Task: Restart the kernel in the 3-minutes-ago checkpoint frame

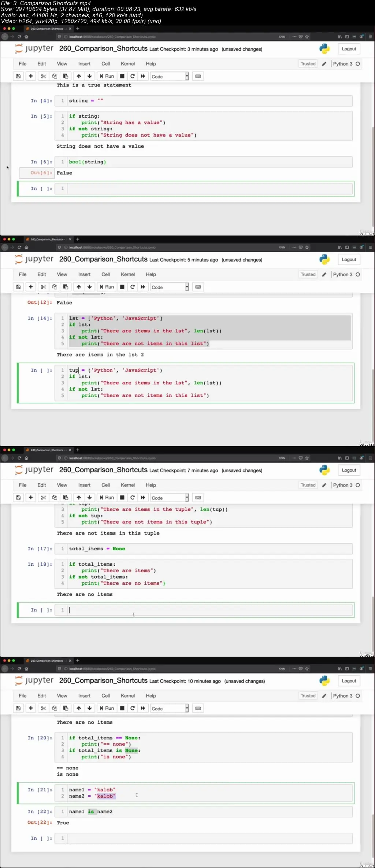Action: [x=133, y=76]
